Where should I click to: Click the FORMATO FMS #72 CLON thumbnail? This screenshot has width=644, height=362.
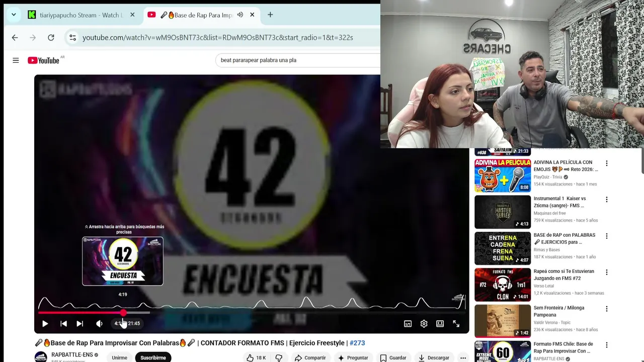click(x=503, y=285)
